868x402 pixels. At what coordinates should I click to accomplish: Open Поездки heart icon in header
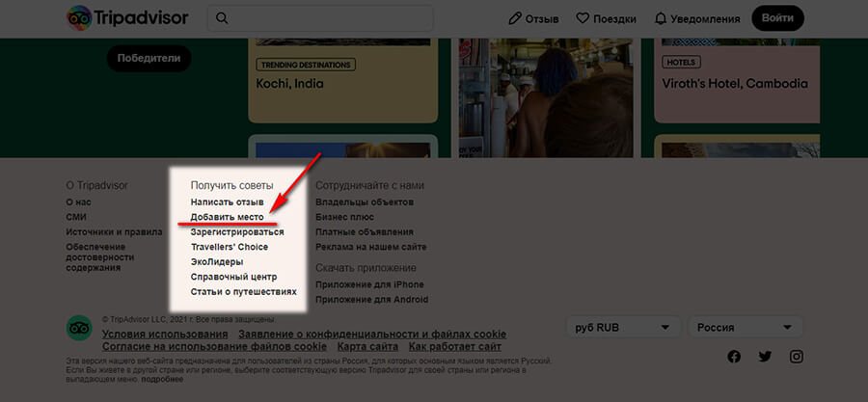583,18
